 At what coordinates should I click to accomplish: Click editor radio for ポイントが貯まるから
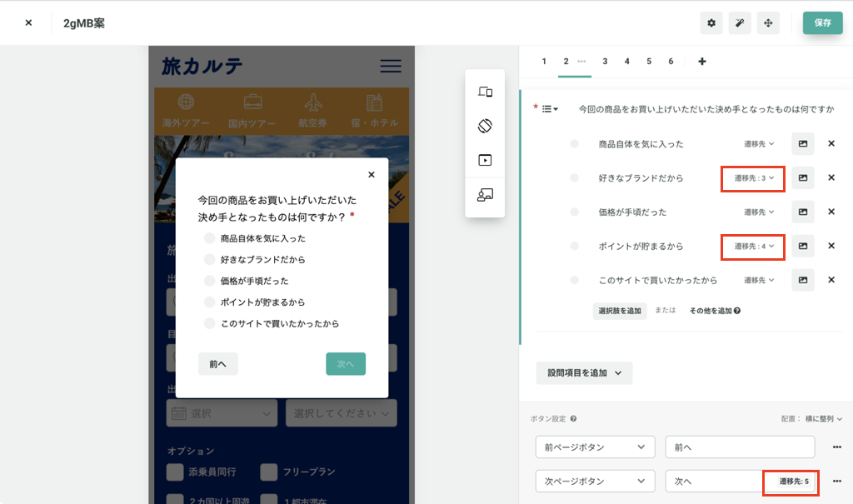(x=574, y=246)
